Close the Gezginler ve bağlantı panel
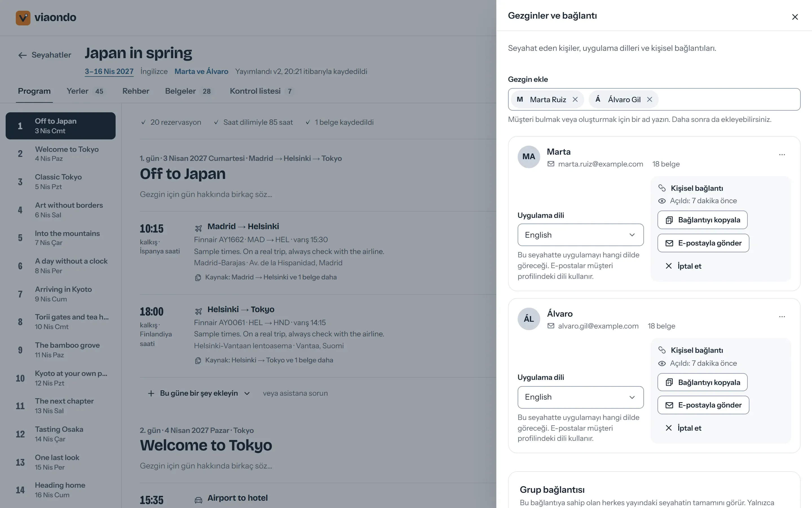This screenshot has height=508, width=812. click(x=795, y=17)
